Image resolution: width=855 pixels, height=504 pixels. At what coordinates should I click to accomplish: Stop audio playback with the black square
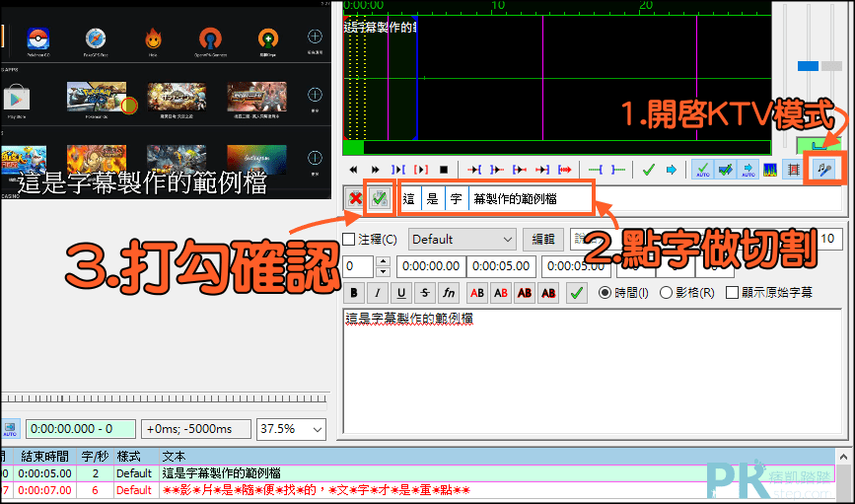coord(444,170)
